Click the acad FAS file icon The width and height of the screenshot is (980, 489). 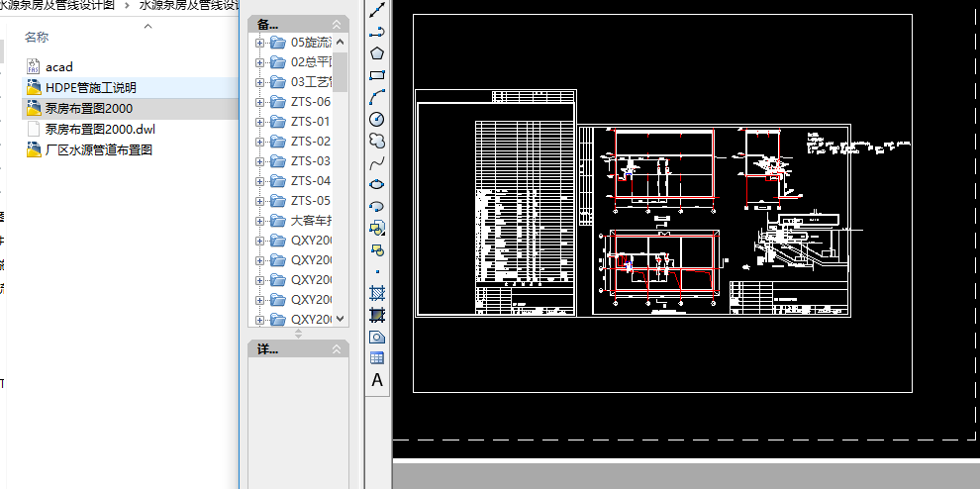point(34,66)
